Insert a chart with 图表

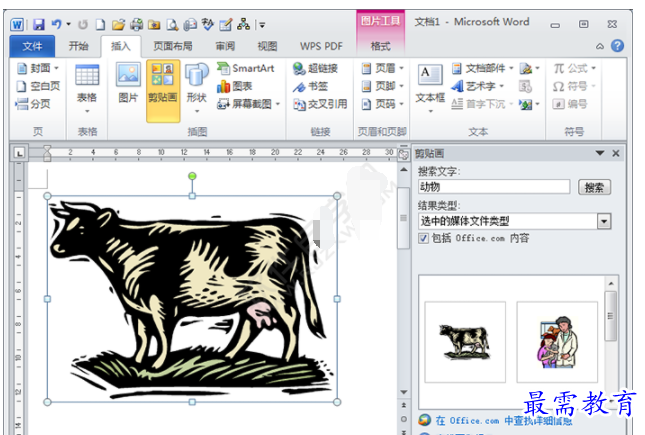point(234,86)
